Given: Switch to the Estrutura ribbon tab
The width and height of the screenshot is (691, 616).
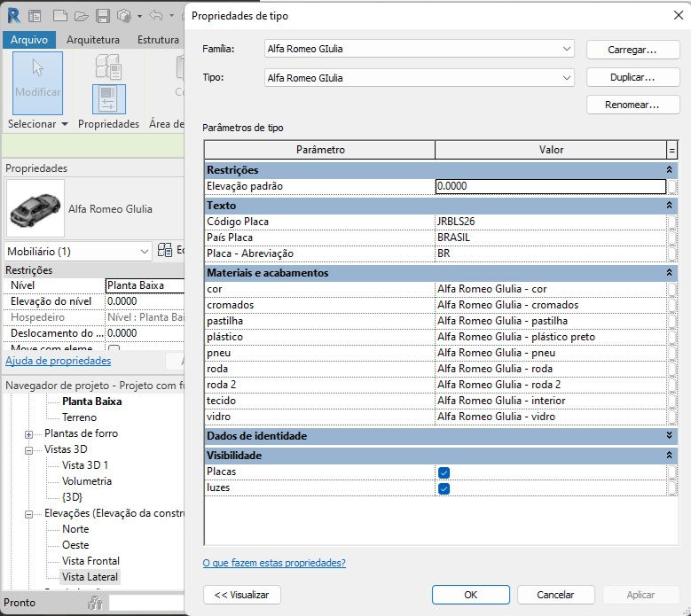Looking at the screenshot, I should coord(158,40).
